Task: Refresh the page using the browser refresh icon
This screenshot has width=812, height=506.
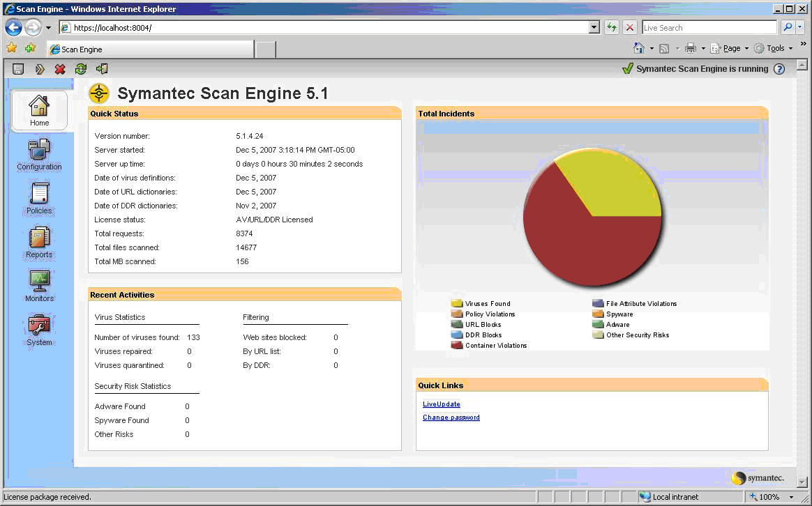Action: [612, 27]
